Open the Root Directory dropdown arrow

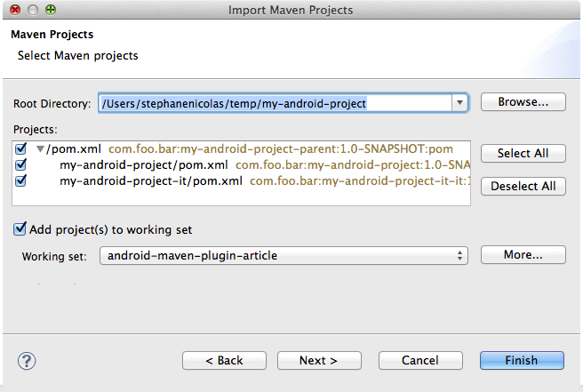(459, 103)
